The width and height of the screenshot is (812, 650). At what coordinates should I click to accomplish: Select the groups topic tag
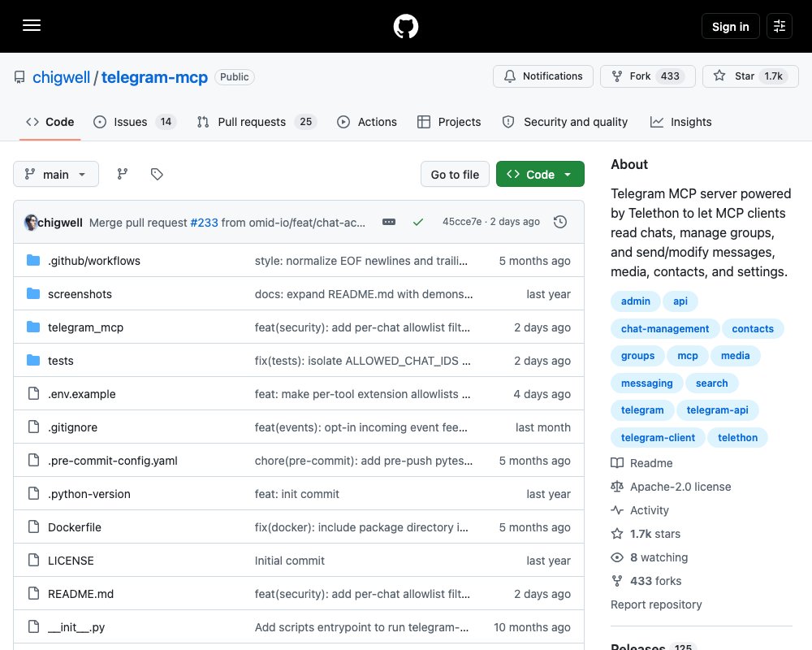click(x=637, y=356)
